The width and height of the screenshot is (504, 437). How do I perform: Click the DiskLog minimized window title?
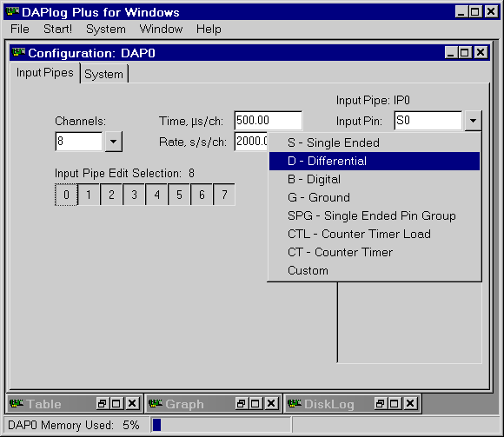[x=329, y=404]
